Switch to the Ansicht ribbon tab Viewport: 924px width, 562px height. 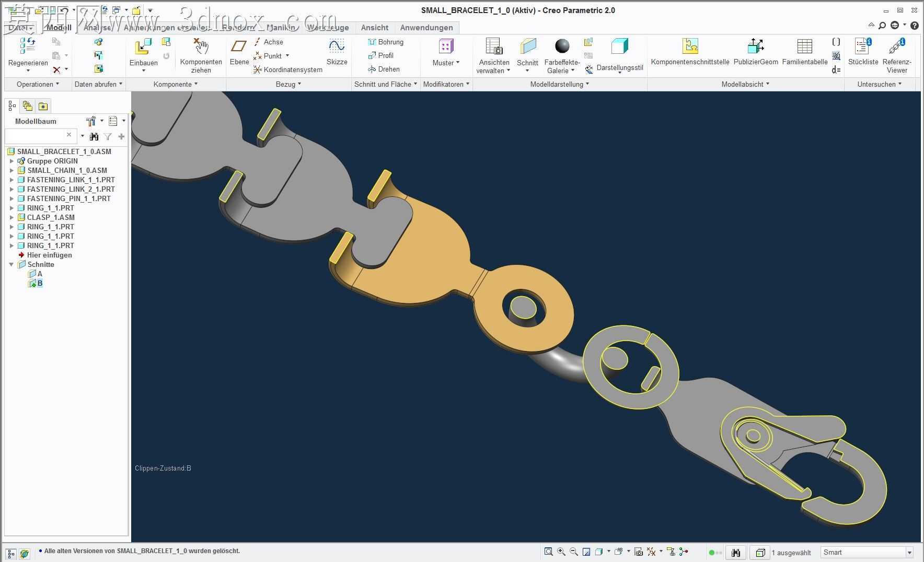click(x=374, y=28)
